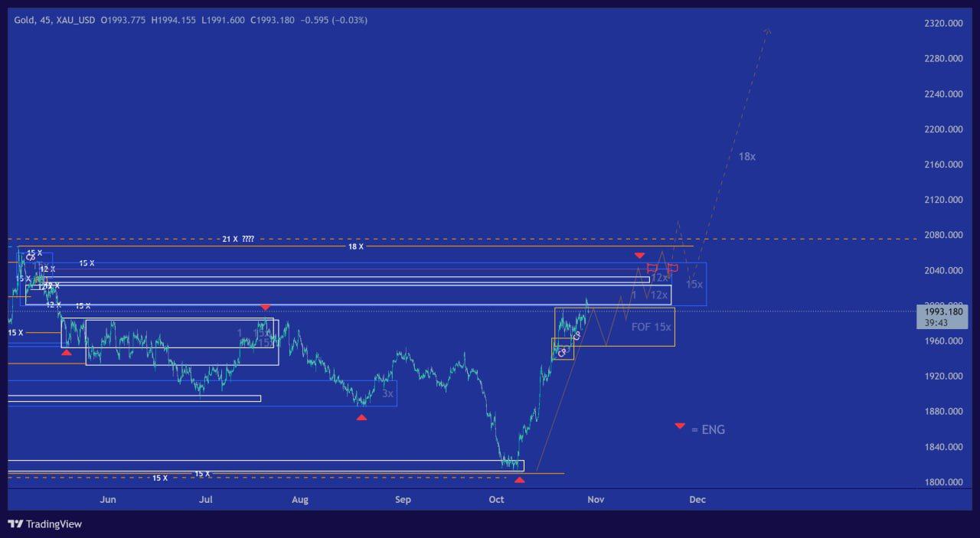Click the red down-triangle beside the "= ENG" legend

680,426
